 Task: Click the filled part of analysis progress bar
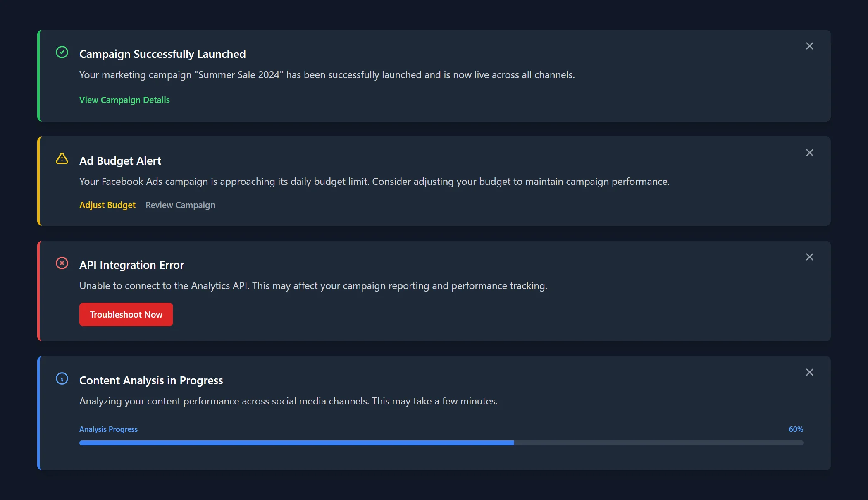pos(297,443)
